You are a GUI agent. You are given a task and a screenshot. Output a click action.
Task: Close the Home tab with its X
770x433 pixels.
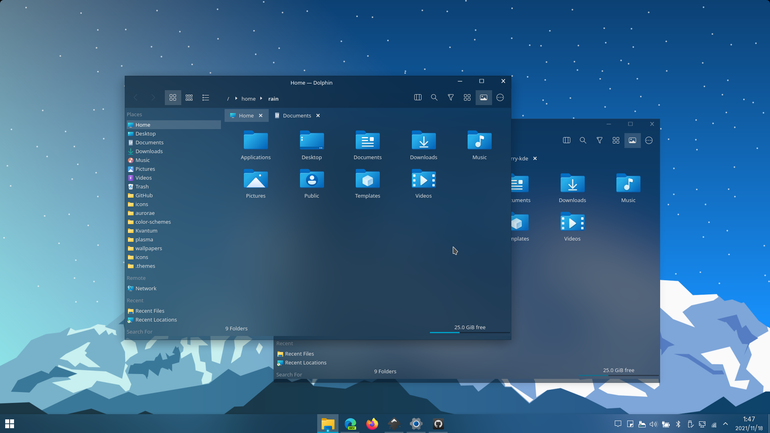click(261, 116)
